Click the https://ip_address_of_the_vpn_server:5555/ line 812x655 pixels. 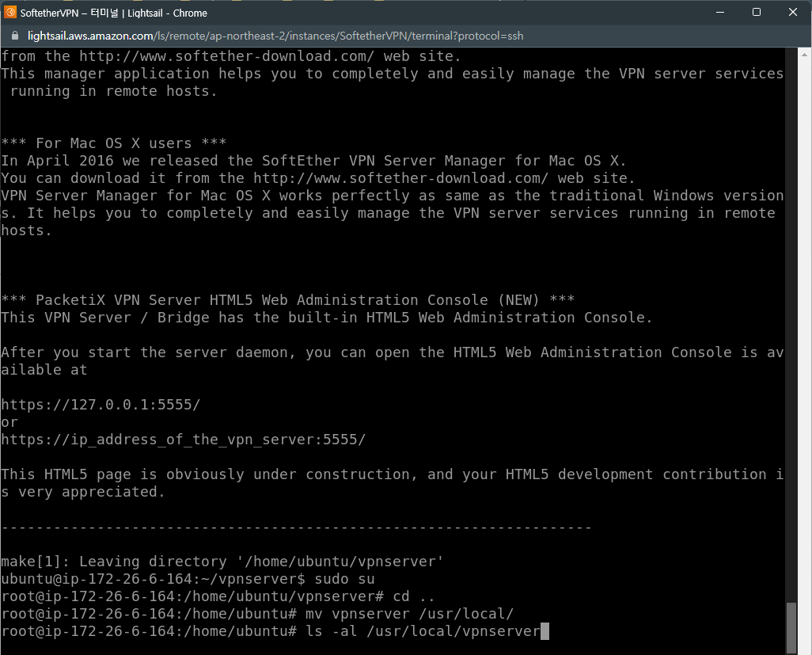click(x=184, y=440)
